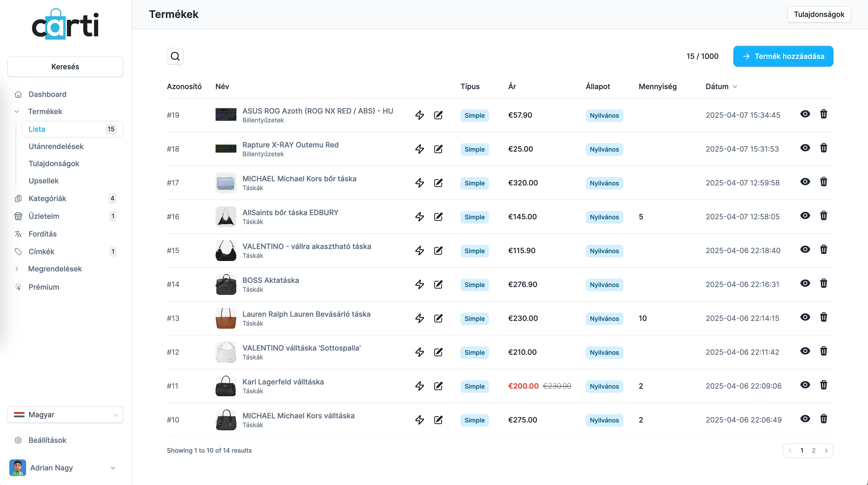Viewport: 868px width, 485px height.
Task: Click the carti logo
Action: coord(65,24)
